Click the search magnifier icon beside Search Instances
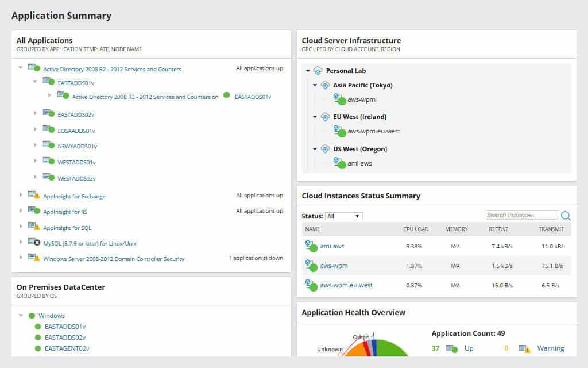Screen dimensions: 588x368 [x=566, y=216]
